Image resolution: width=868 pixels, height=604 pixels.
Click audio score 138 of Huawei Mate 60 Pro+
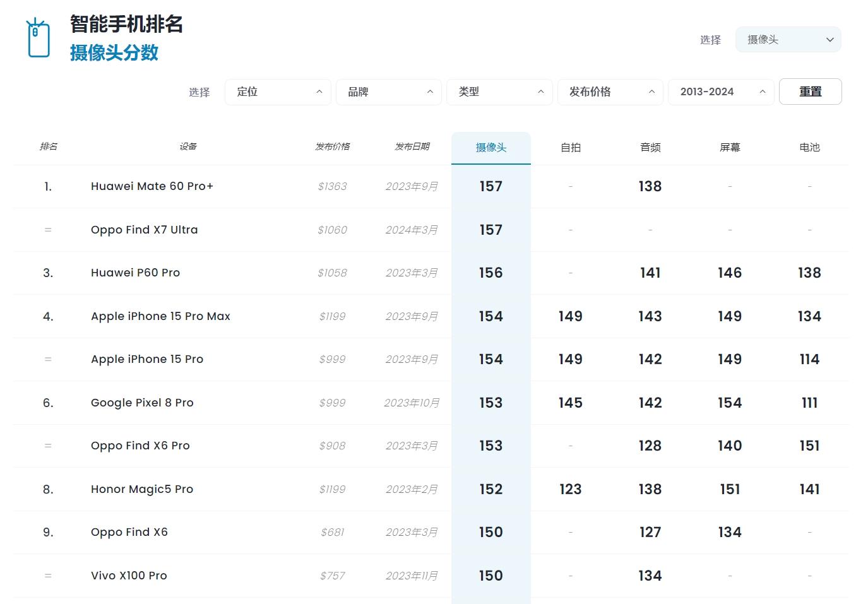click(650, 186)
